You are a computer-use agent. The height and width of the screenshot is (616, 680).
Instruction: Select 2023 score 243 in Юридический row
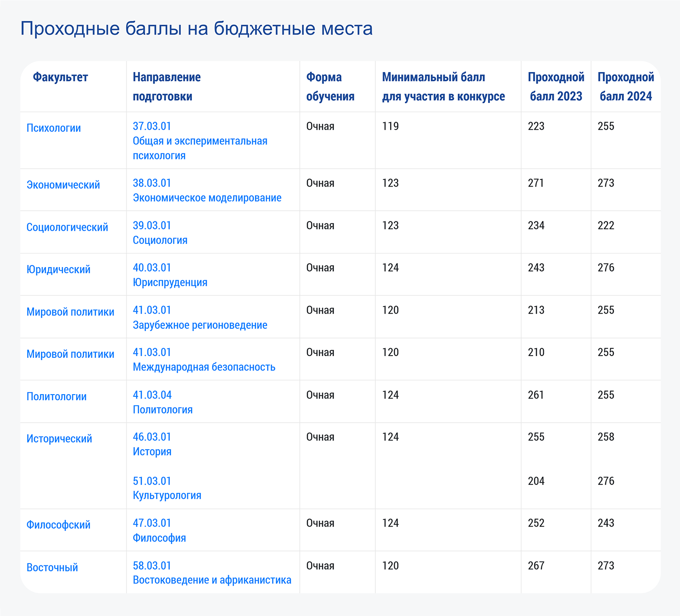pyautogui.click(x=536, y=268)
